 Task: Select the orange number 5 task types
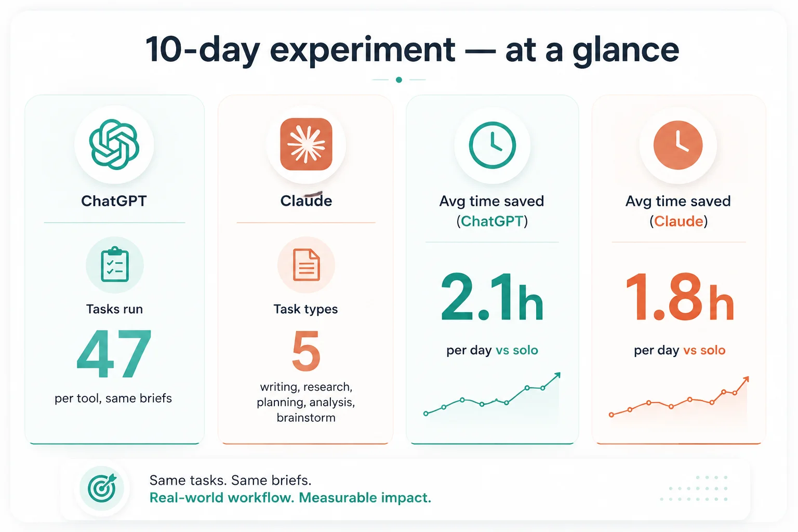(x=306, y=351)
